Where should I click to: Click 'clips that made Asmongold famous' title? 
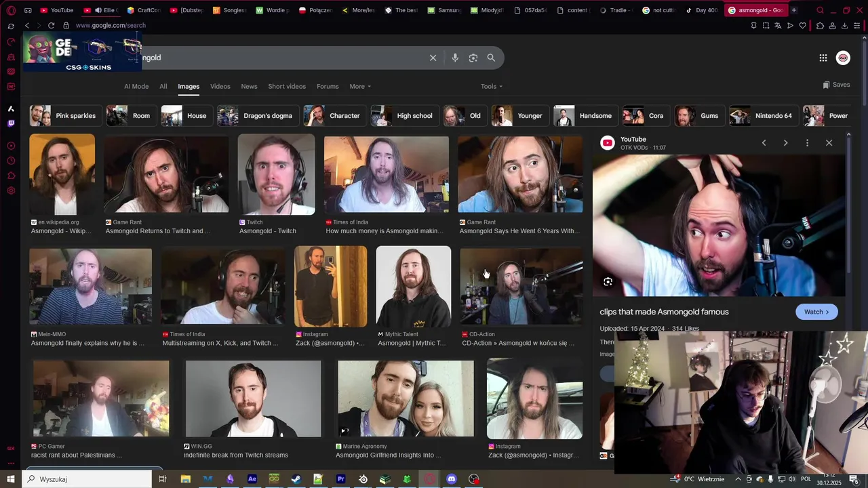pyautogui.click(x=664, y=312)
